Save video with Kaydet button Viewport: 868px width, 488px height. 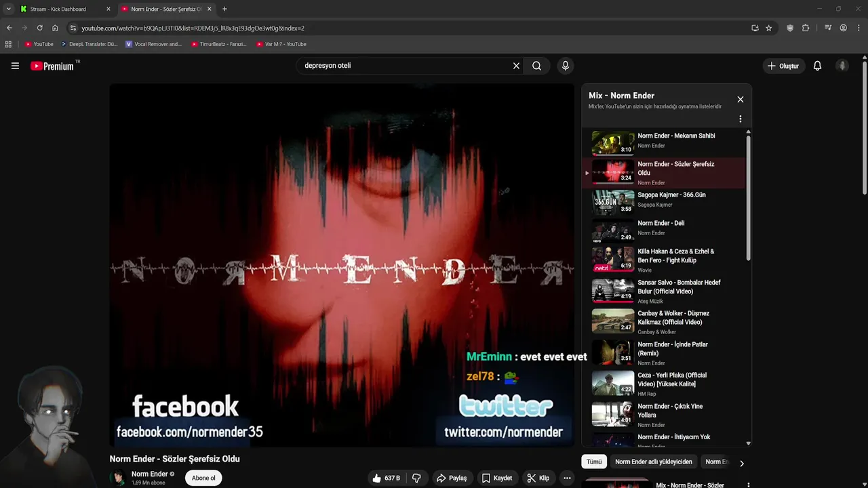(x=497, y=478)
